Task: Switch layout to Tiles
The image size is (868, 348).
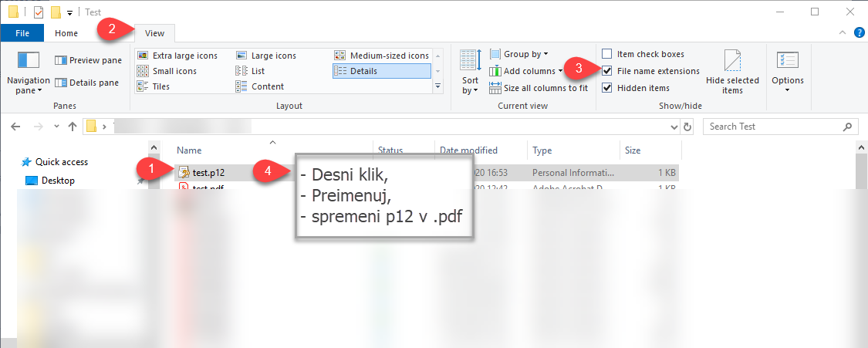Action: click(160, 86)
